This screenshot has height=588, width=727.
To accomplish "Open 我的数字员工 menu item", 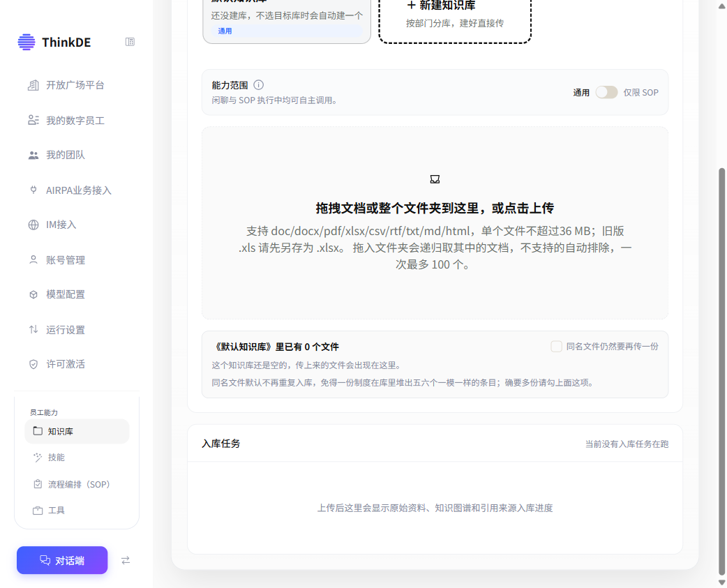I will point(77,121).
